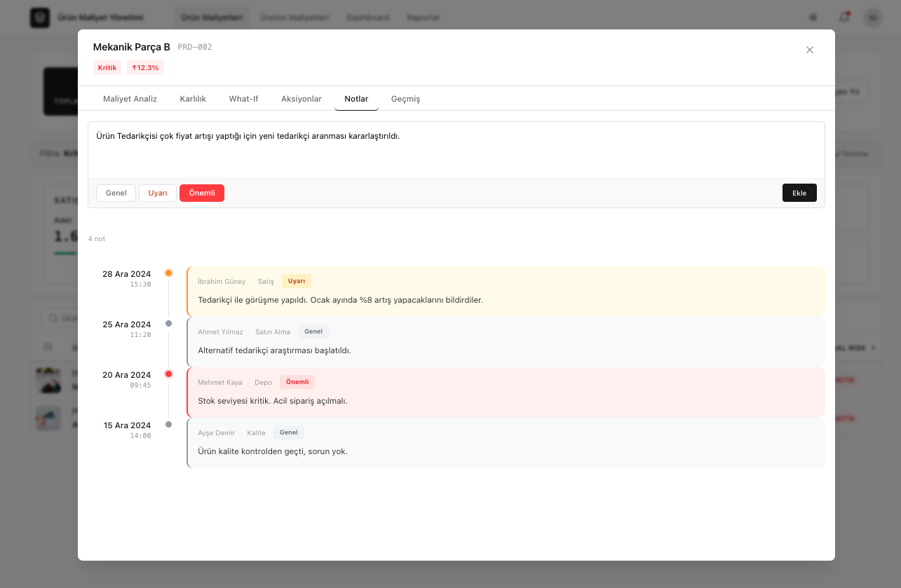Screen dimensions: 901x588
Task: Click the red timeline dot for 20 Ara
Action: coord(168,374)
